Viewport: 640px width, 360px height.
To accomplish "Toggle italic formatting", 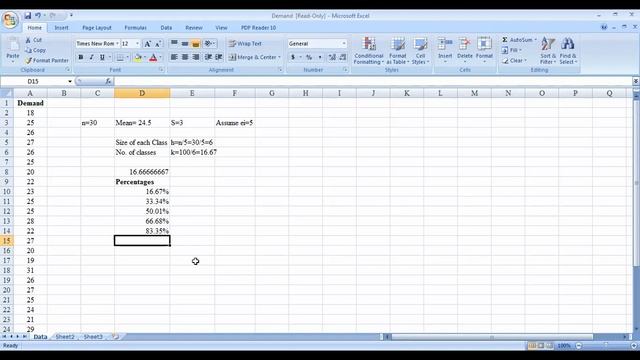I will 91,57.
